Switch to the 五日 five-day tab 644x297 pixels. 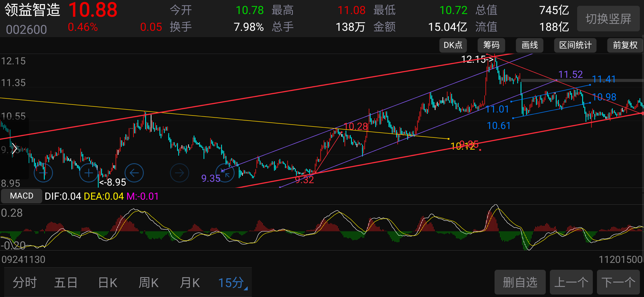tap(66, 282)
